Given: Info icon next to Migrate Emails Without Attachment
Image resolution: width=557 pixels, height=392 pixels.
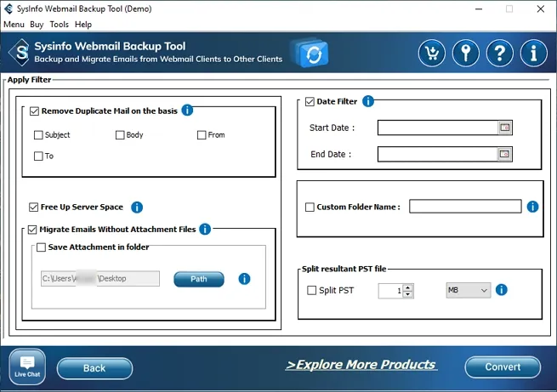Looking at the screenshot, I should pos(205,229).
